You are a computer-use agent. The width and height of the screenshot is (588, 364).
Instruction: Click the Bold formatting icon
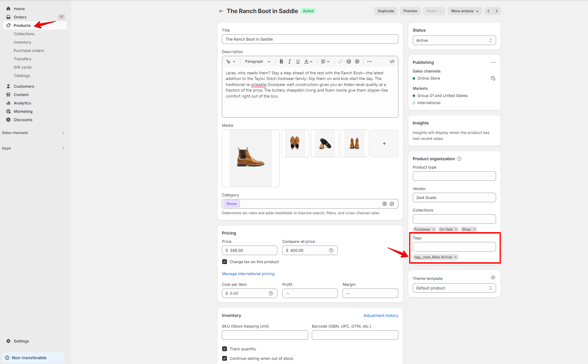click(x=281, y=61)
